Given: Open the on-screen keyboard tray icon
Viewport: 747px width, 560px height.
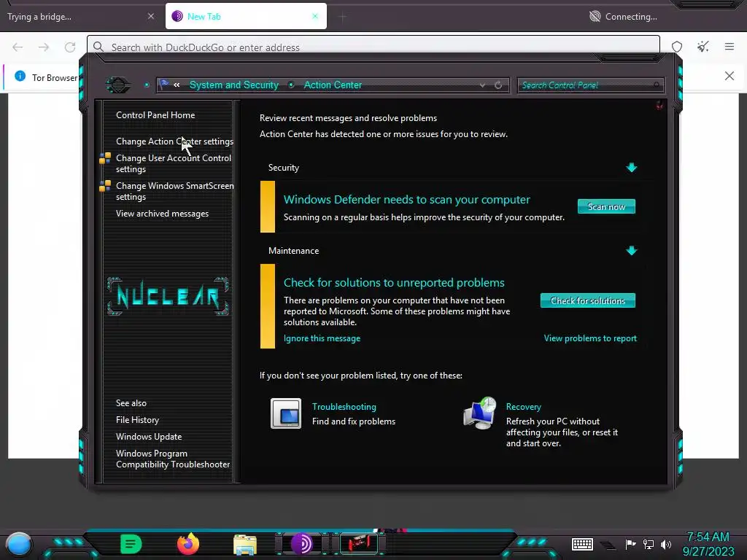Looking at the screenshot, I should (x=582, y=544).
